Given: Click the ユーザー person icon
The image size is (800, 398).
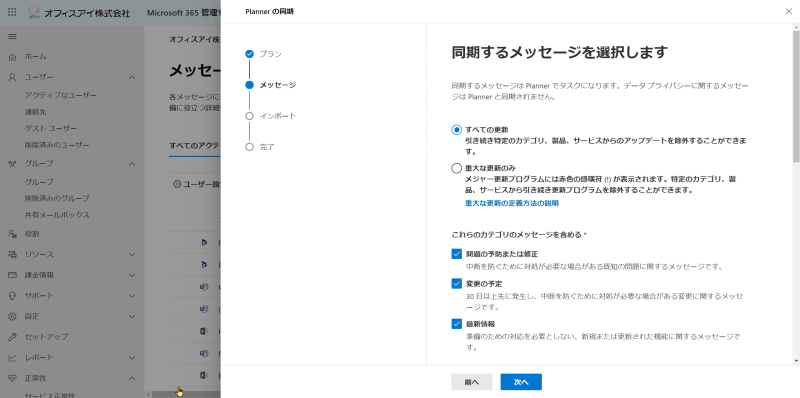Looking at the screenshot, I should (12, 77).
